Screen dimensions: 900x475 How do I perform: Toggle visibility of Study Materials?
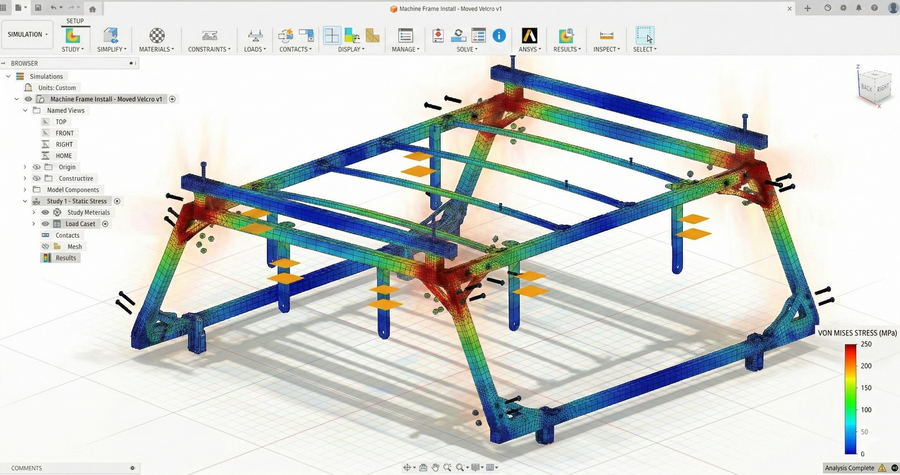pos(45,212)
